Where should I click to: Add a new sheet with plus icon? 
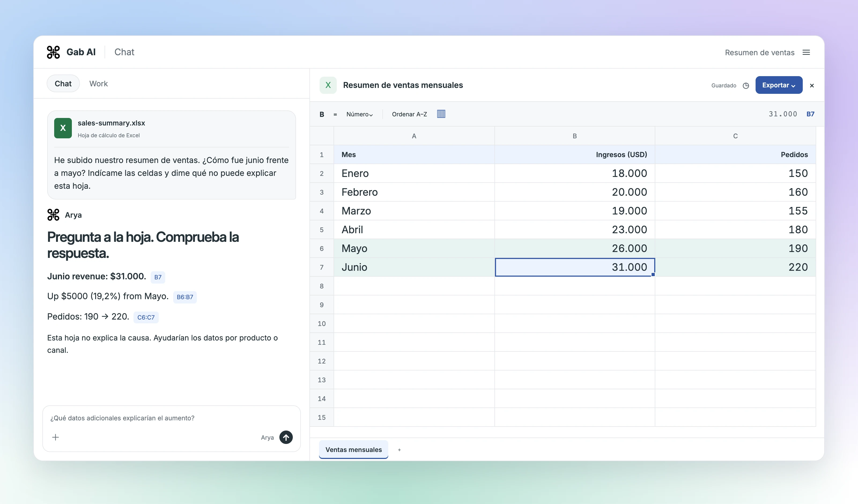[x=400, y=450]
